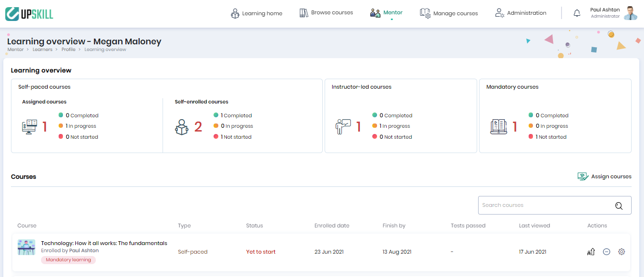Open Paul Ashton's profile avatar
The image size is (644, 277).
631,13
